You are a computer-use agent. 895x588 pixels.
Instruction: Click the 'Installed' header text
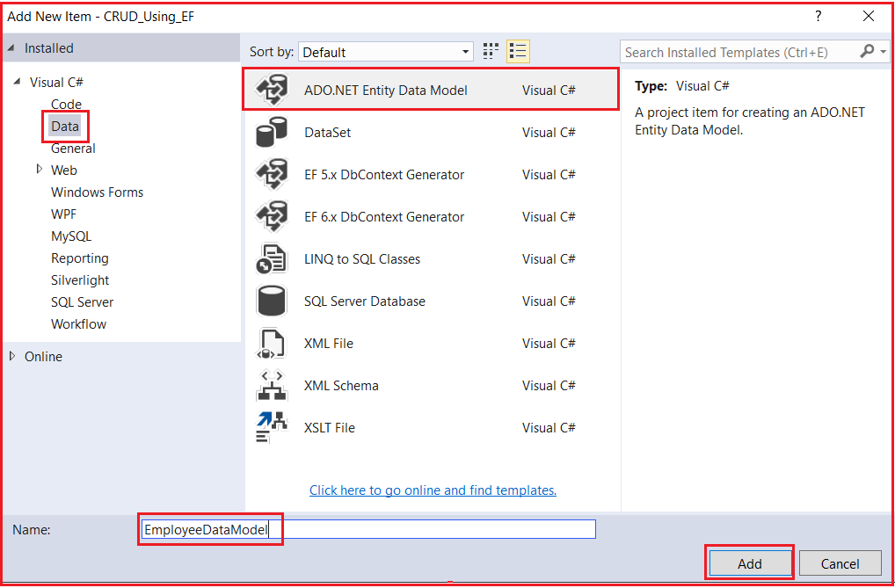[49, 48]
